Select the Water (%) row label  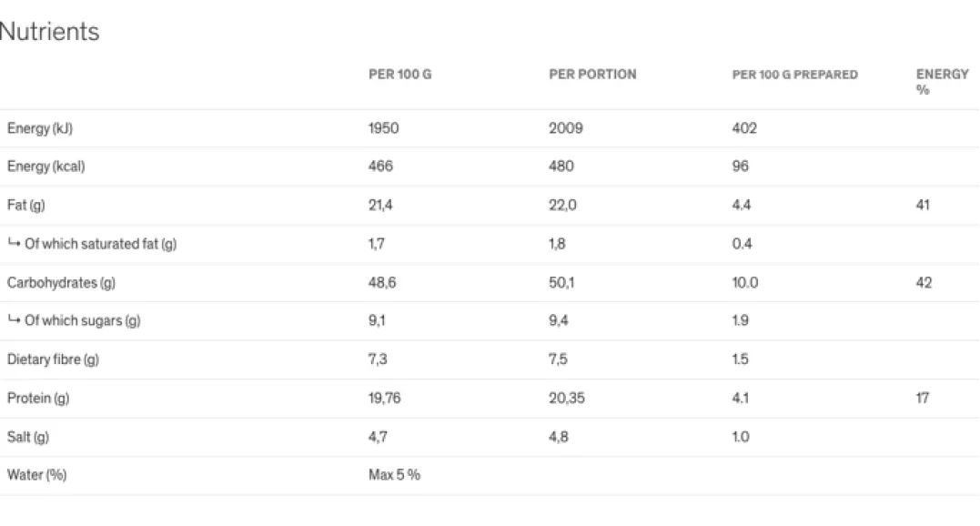click(37, 475)
